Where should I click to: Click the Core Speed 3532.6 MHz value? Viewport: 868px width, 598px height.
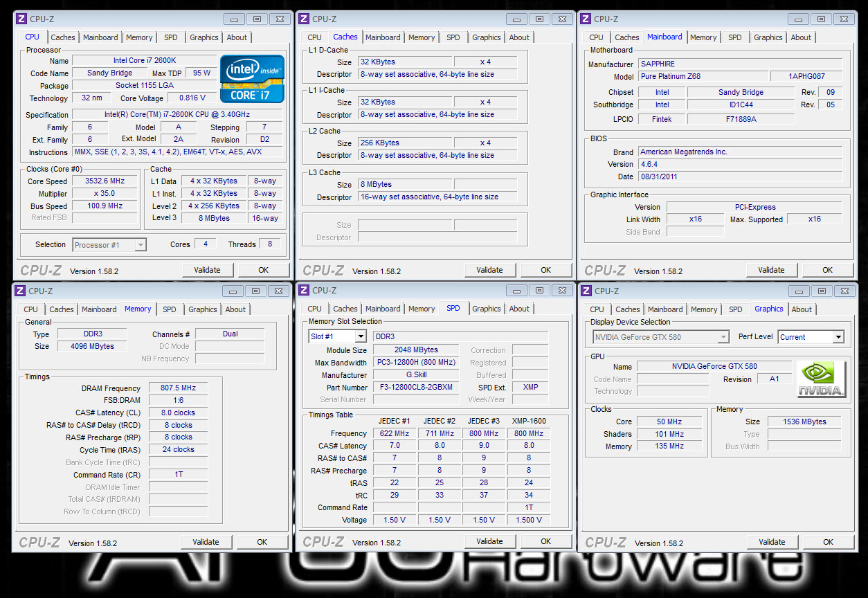[x=104, y=181]
